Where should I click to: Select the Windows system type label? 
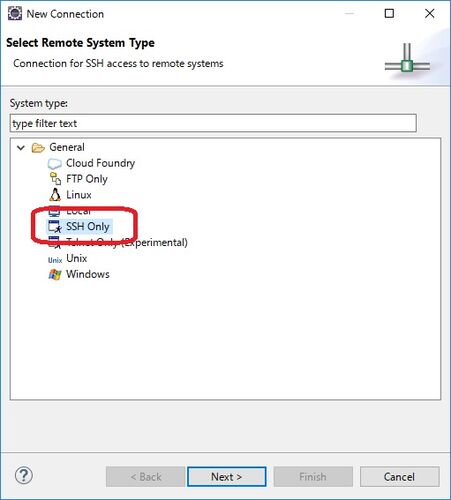[x=88, y=274]
